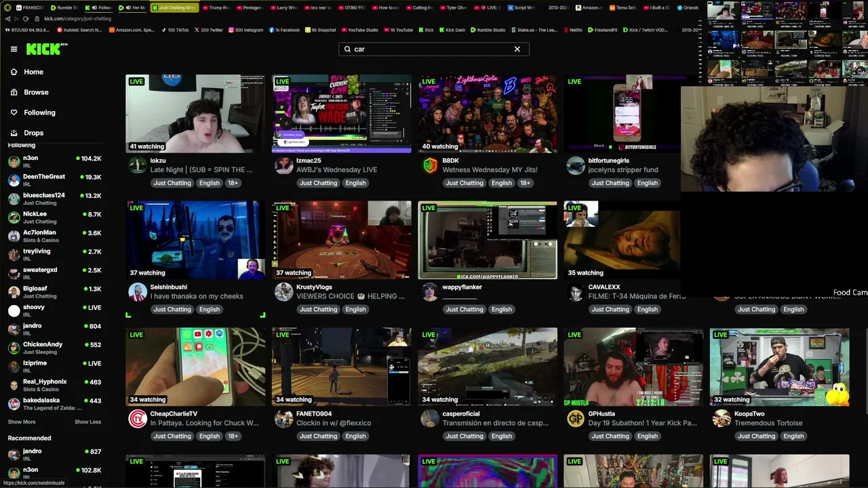Open the 'Wetness Wednesday MY Jits!' title

point(490,169)
